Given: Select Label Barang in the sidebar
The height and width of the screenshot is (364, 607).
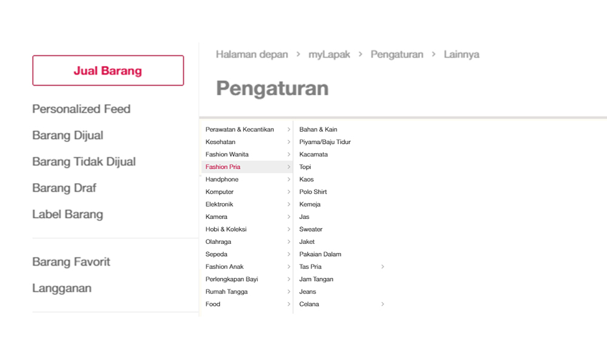Looking at the screenshot, I should tap(67, 214).
